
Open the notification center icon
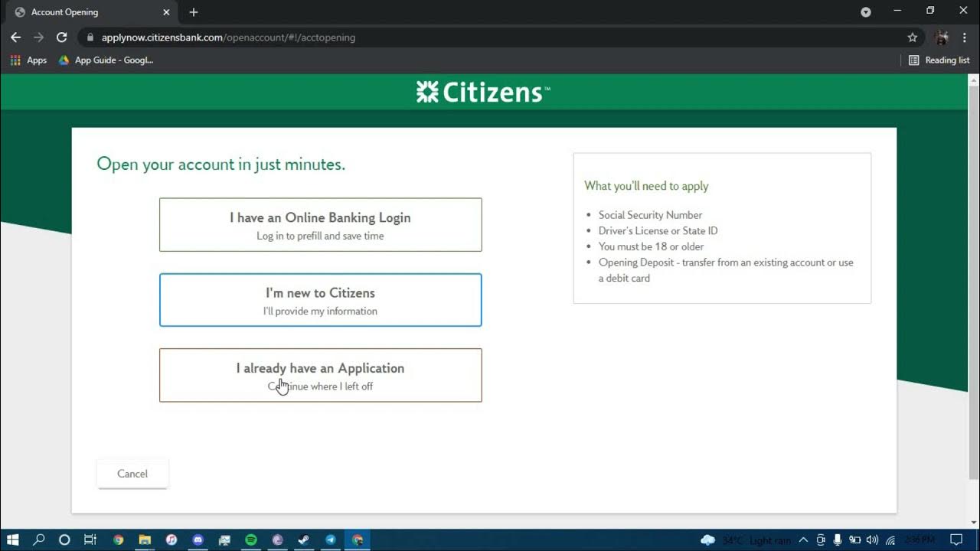(956, 540)
